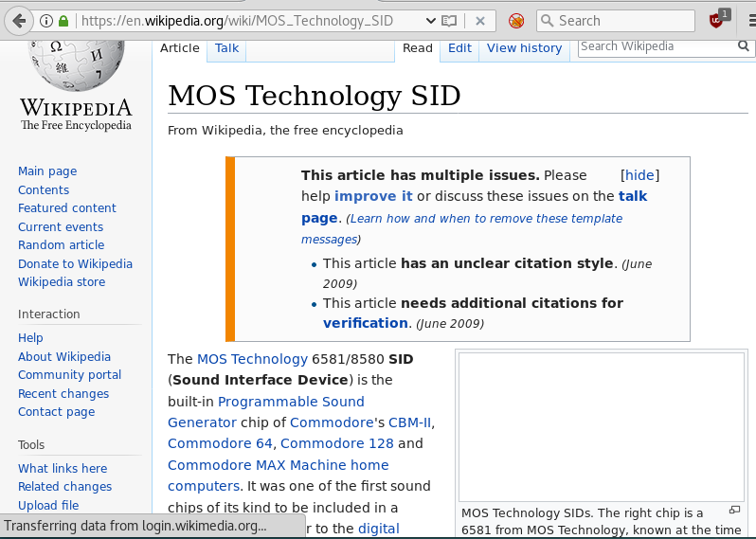Image resolution: width=756 pixels, height=539 pixels.
Task: Open Donate to Wikipedia link
Action: click(x=75, y=263)
